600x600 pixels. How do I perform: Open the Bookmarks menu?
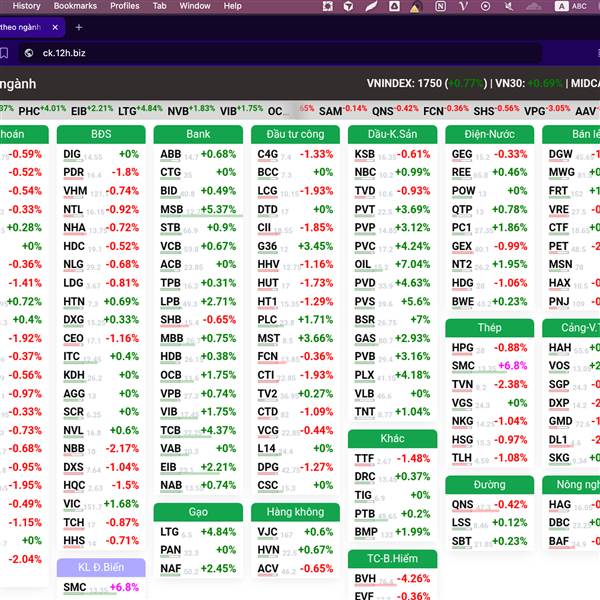[x=75, y=6]
